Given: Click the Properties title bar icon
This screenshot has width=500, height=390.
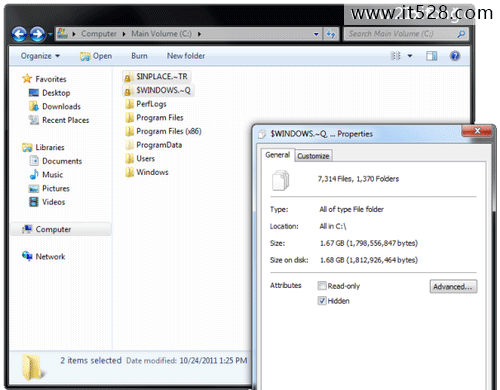Looking at the screenshot, I should click(x=263, y=134).
